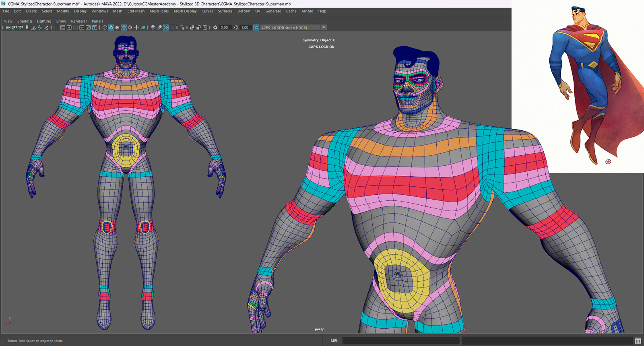Open the ACES 1.0 SDR-video dropdown
Image resolution: width=644 pixels, height=346 pixels.
click(x=293, y=27)
